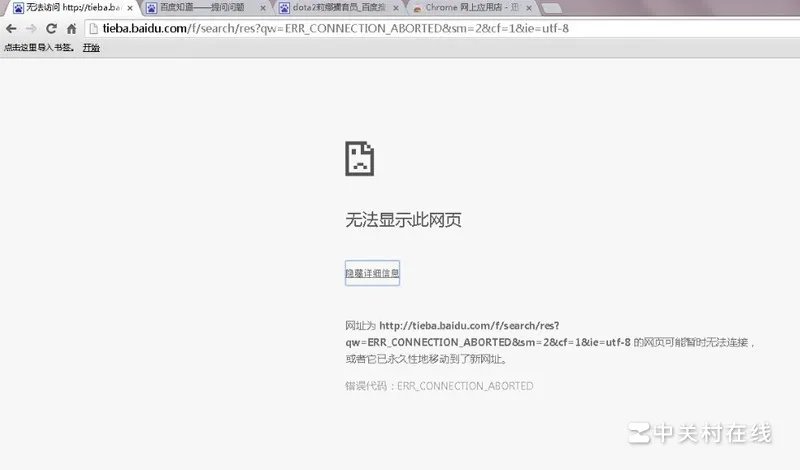Reload the page with the refresh icon
This screenshot has width=800, height=470.
pyautogui.click(x=51, y=29)
